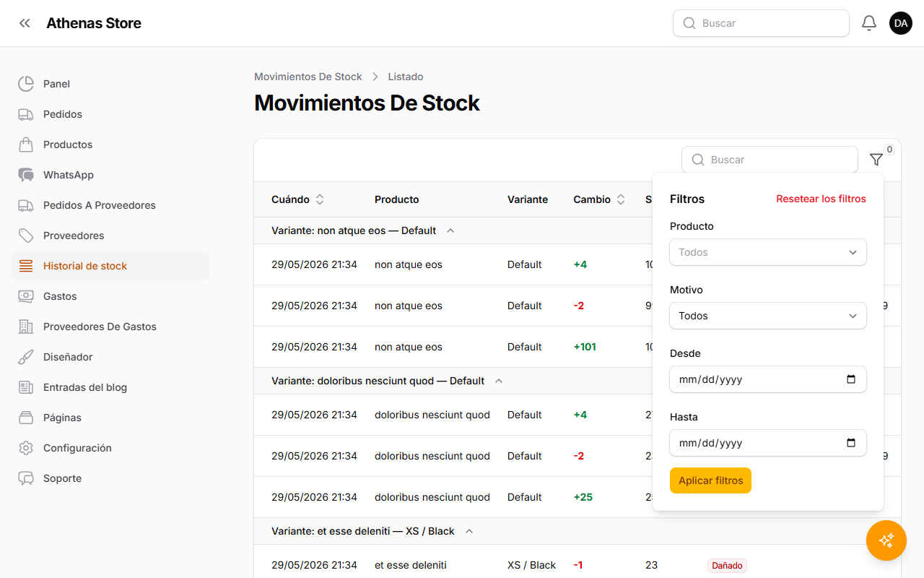Image resolution: width=924 pixels, height=578 pixels.
Task: Click the '+101' change value
Action: click(585, 347)
